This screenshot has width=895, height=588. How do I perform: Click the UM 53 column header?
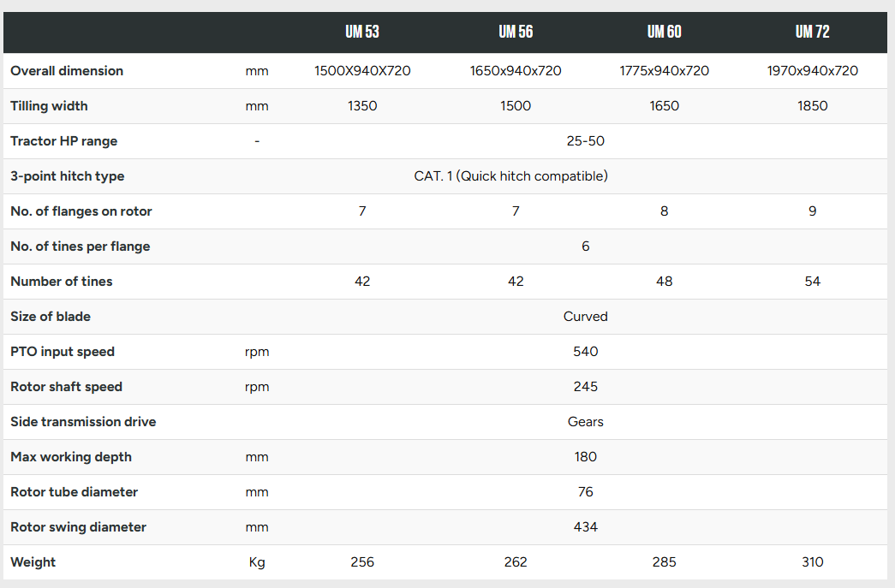click(362, 32)
